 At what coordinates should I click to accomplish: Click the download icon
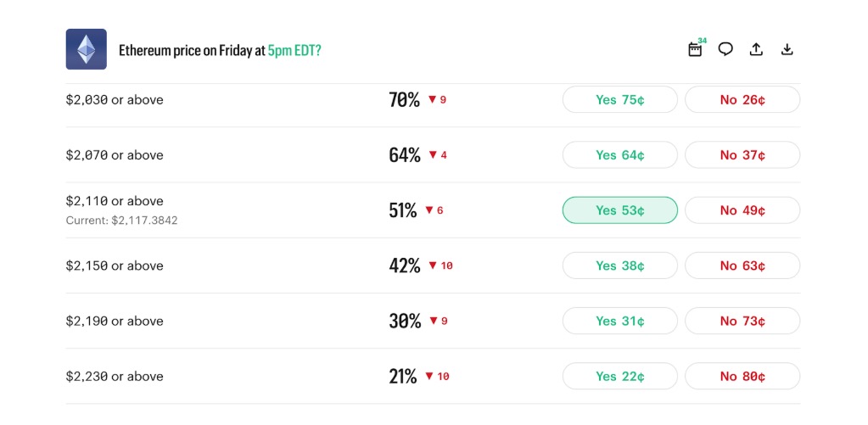787,49
